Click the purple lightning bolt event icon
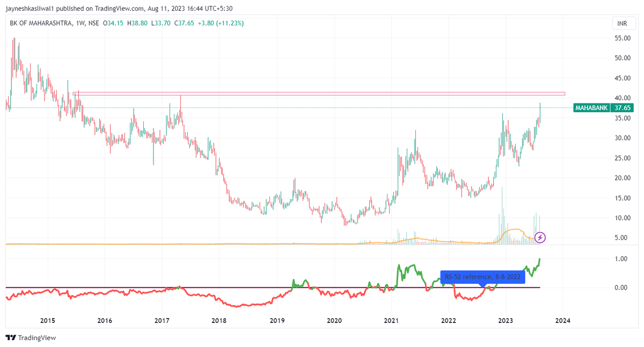This screenshot has width=644, height=347. [x=540, y=237]
